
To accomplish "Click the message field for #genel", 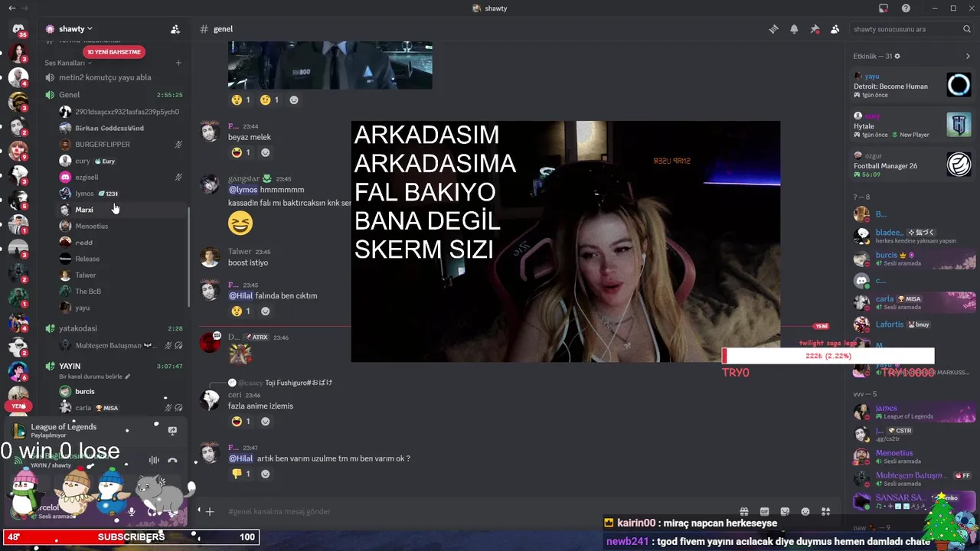I will 479,511.
